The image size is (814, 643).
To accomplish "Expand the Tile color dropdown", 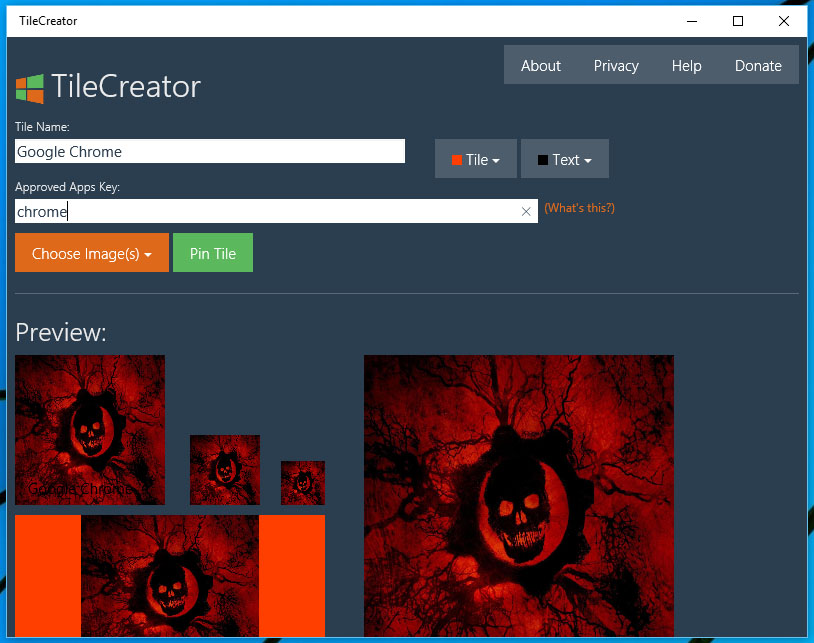I will coord(476,159).
